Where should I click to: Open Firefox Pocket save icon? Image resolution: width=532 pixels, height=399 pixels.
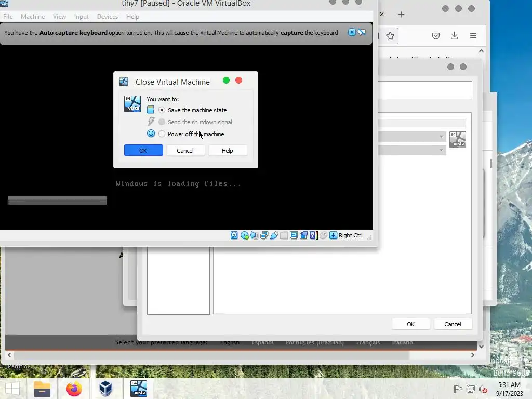pyautogui.click(x=436, y=36)
